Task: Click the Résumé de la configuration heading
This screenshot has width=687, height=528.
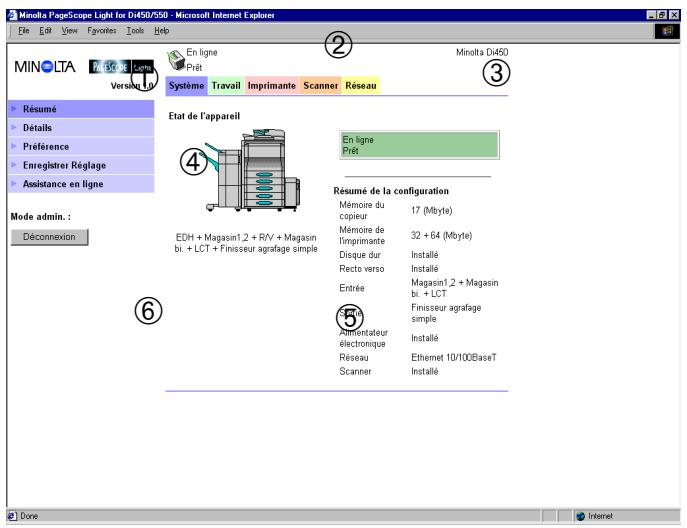Action: [x=391, y=191]
